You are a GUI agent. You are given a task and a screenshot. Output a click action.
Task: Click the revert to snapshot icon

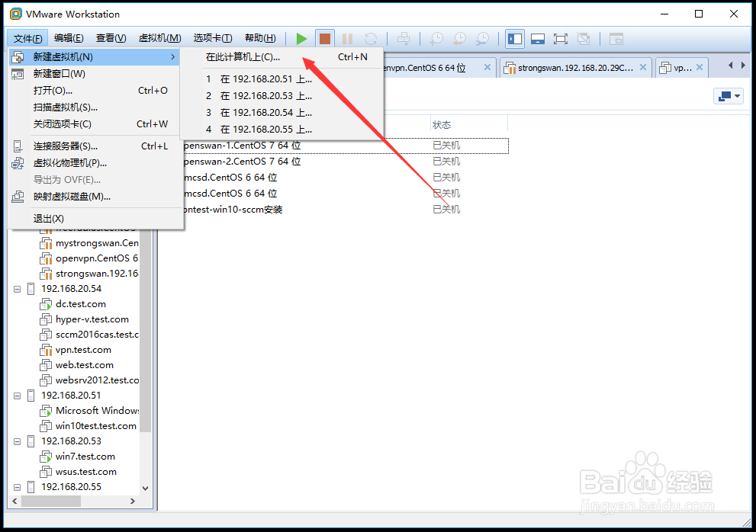tap(459, 39)
